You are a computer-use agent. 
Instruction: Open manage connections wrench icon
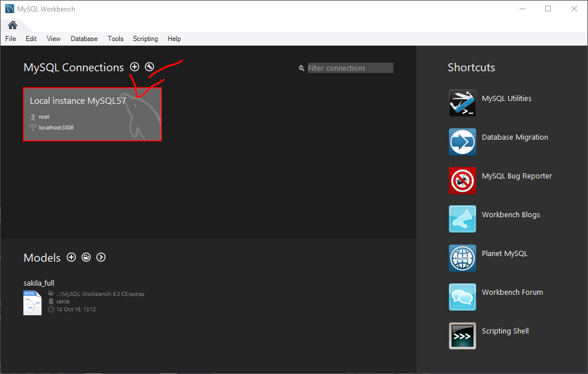click(149, 67)
